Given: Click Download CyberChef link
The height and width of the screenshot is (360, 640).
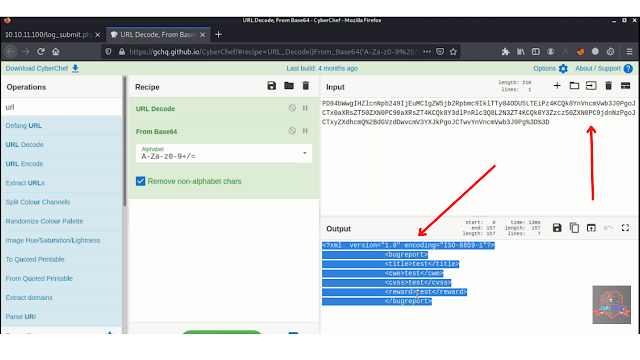Looking at the screenshot, I should 42,69.
